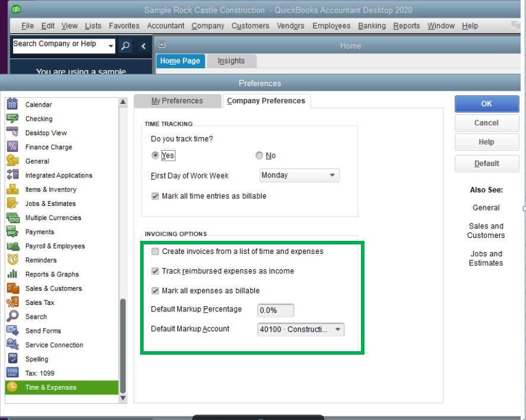Click the Home window restore icon
The height and width of the screenshot is (420, 526).
pos(161,44)
